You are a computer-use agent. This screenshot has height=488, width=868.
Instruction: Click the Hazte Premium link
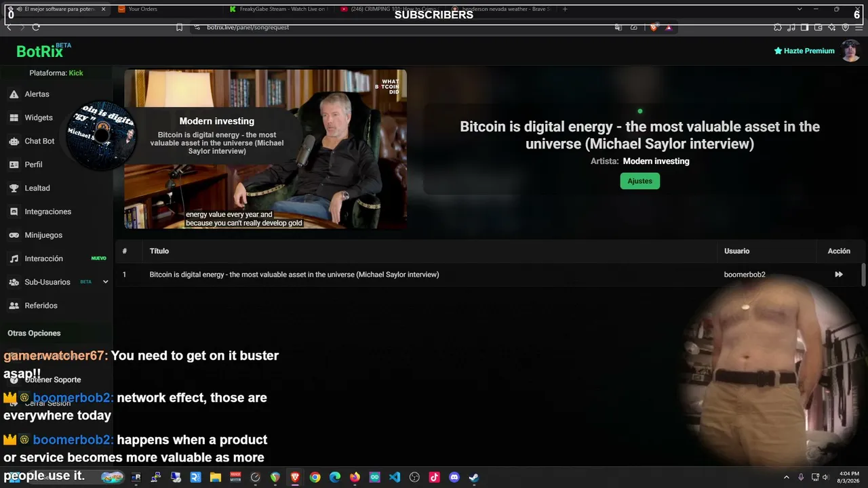pyautogui.click(x=804, y=51)
